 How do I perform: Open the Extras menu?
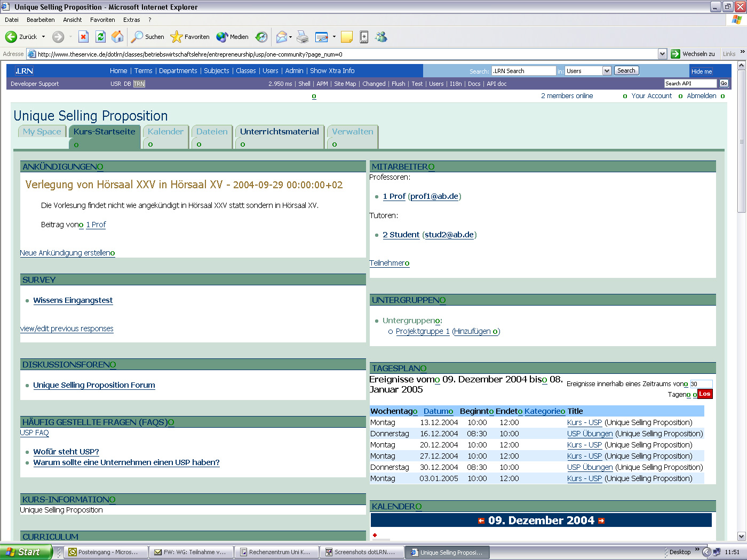[131, 20]
